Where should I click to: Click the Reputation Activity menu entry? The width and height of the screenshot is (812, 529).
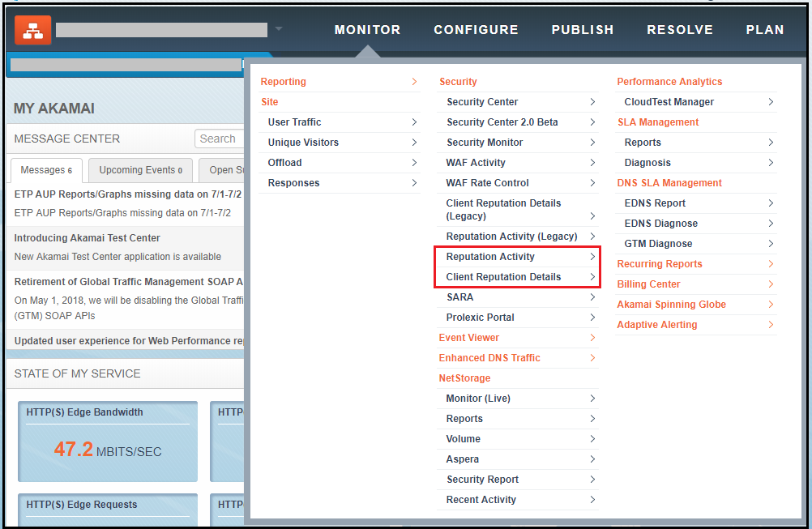coord(490,257)
